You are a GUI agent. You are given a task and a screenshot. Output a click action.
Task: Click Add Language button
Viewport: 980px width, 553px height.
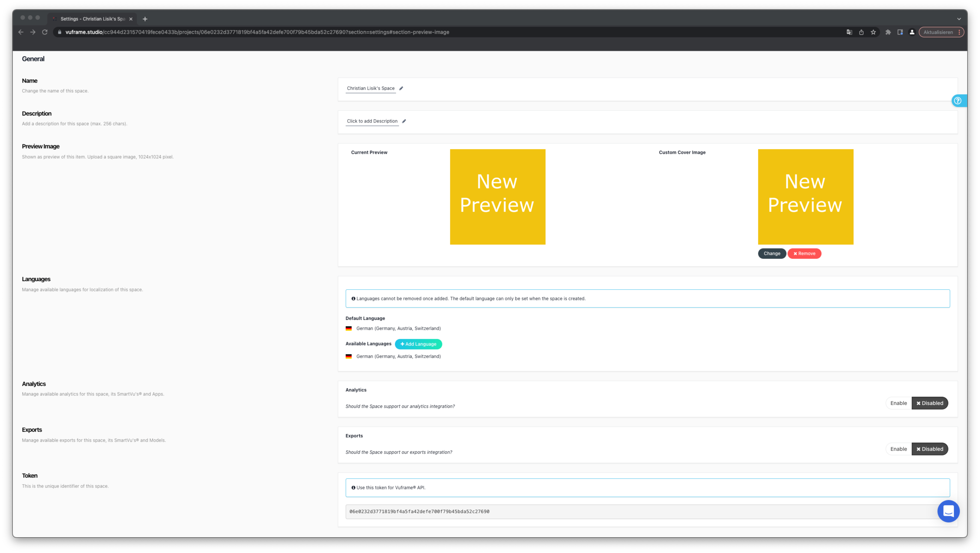418,344
